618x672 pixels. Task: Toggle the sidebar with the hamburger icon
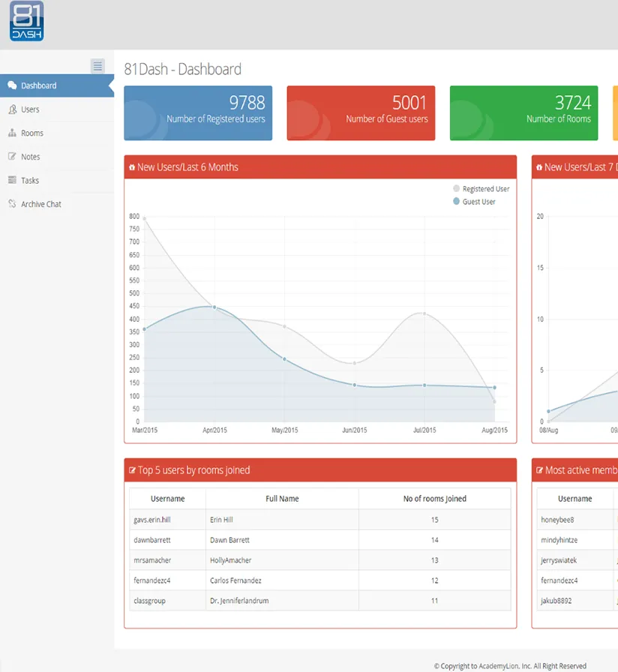[x=97, y=66]
